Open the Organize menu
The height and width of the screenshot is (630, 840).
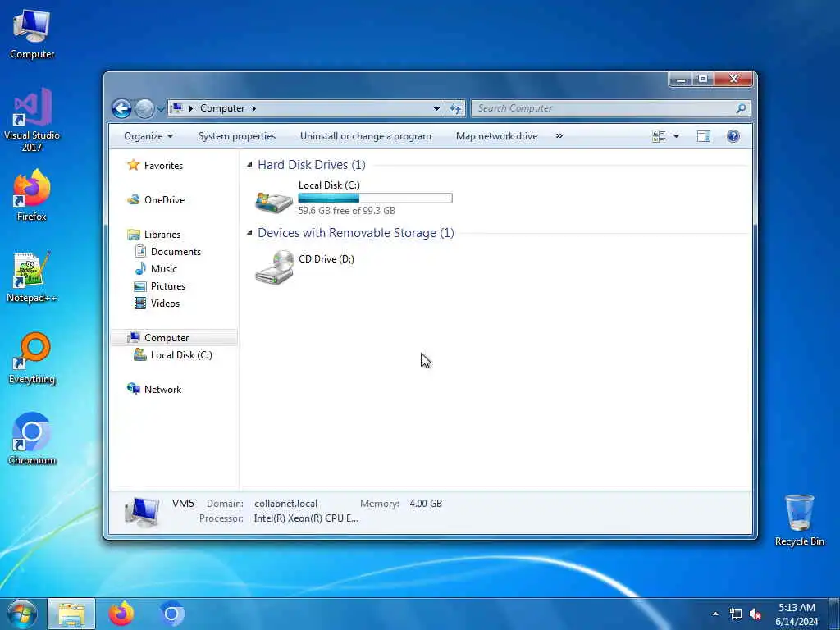(148, 136)
